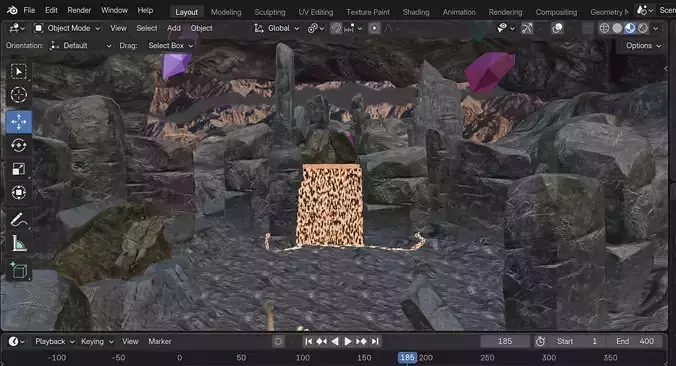Play the animation in reverse
676x366 pixels.
pos(335,341)
